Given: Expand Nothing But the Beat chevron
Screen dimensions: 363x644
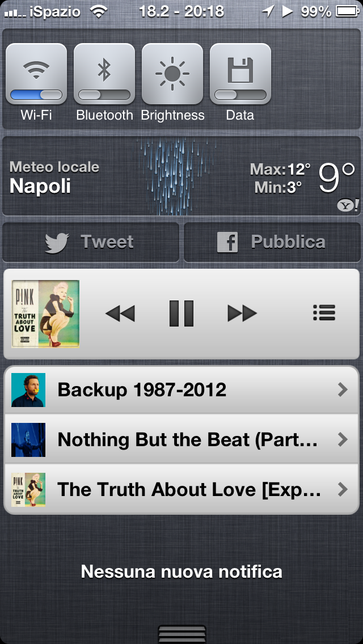Looking at the screenshot, I should click(343, 439).
